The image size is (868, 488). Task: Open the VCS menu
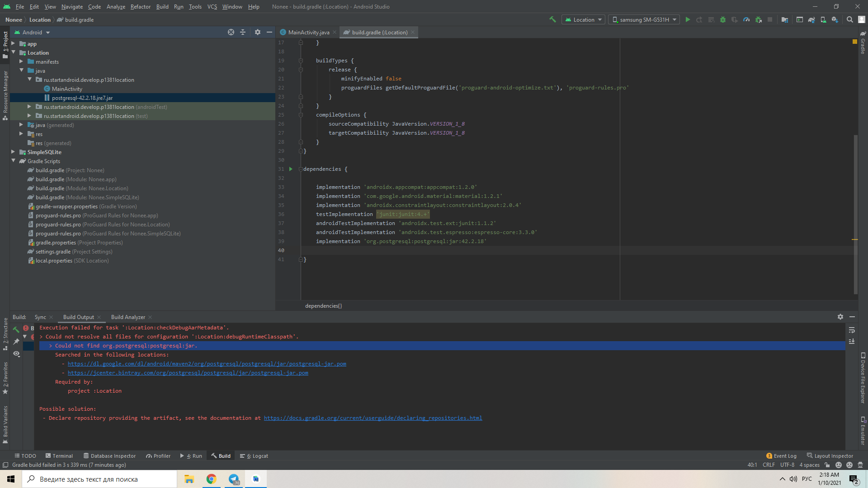point(212,7)
